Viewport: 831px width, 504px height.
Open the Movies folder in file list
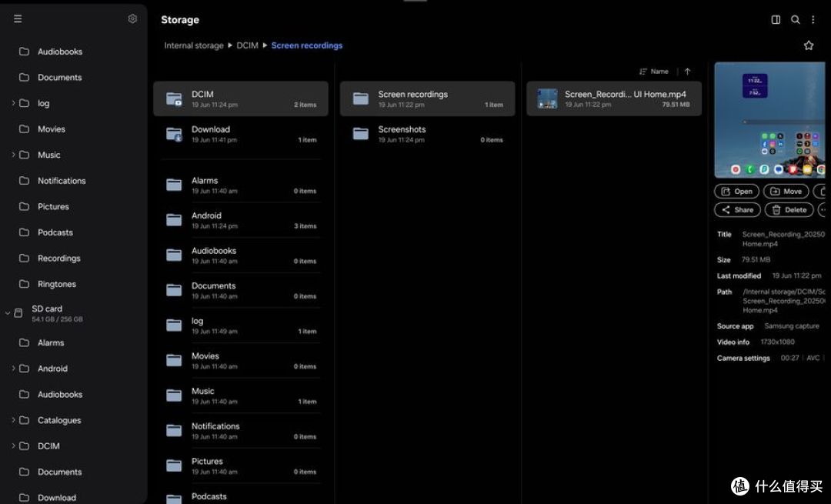point(241,360)
